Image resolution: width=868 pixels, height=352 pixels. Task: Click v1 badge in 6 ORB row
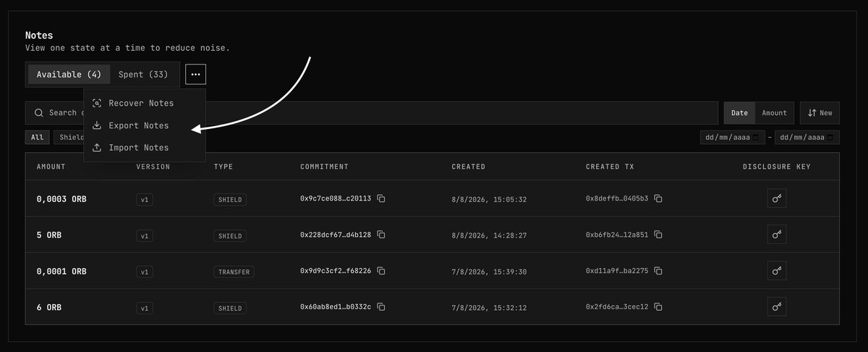pos(145,308)
